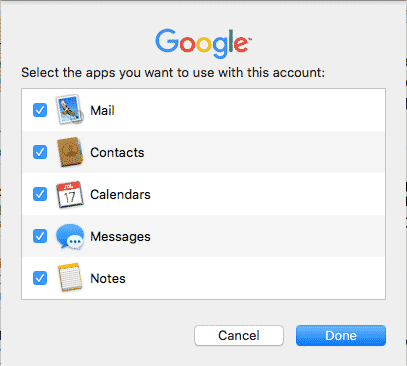Screen dimensions: 407x366
Task: Disable the Contacts checkbox
Action: pyautogui.click(x=40, y=152)
